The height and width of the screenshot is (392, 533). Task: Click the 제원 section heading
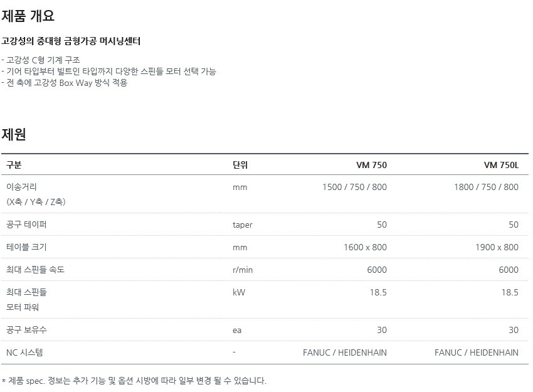(x=14, y=134)
